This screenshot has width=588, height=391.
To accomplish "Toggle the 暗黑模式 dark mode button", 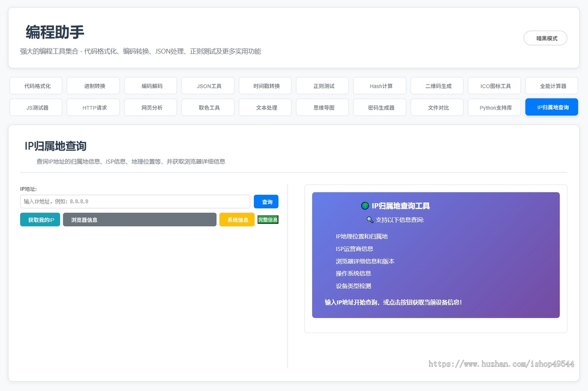I will pyautogui.click(x=545, y=38).
